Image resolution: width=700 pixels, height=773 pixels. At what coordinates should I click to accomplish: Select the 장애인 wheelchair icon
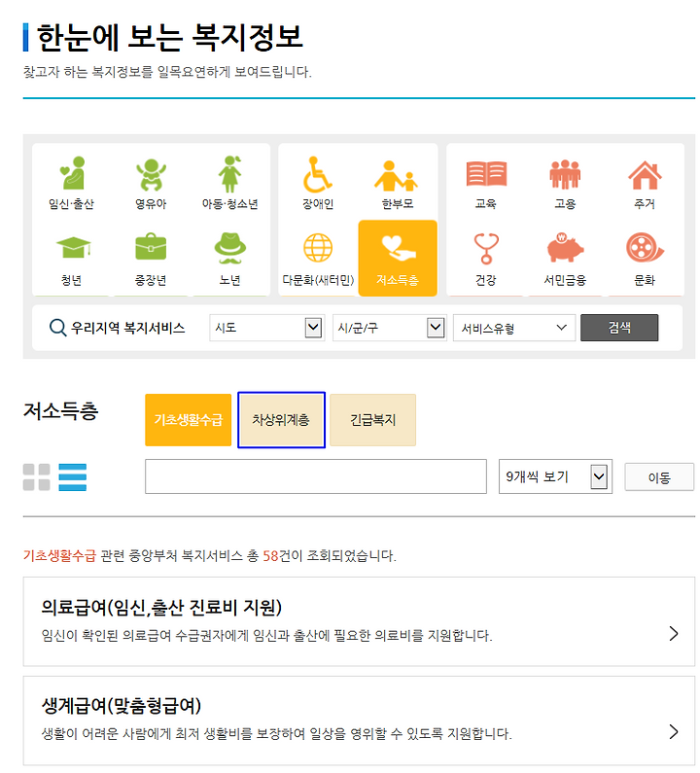318,174
